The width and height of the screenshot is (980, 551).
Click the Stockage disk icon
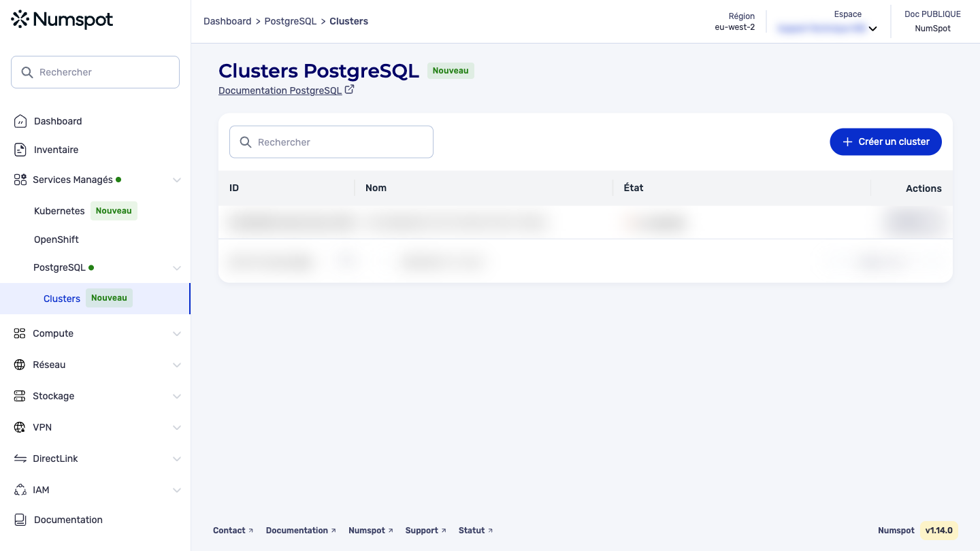20,396
